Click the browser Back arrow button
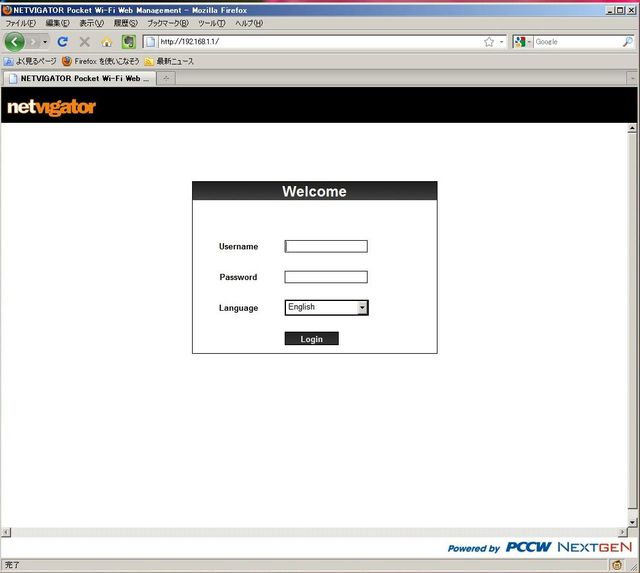 point(14,42)
